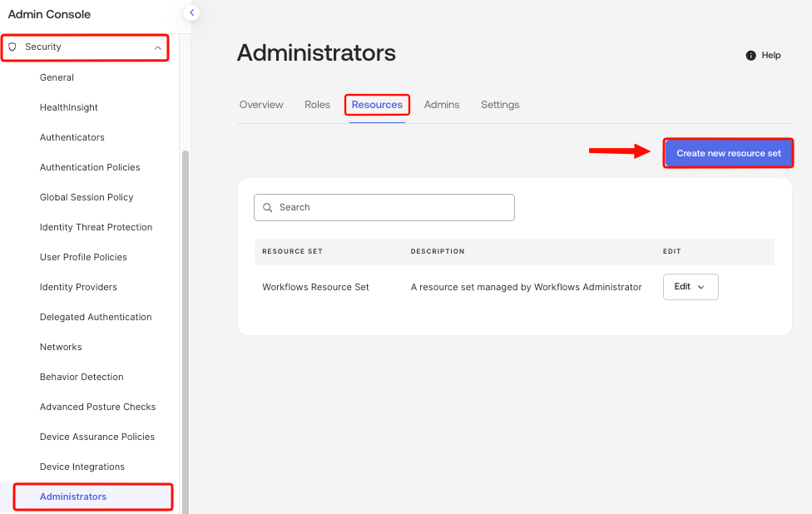
Task: Collapse the Security section chevron
Action: (157, 47)
